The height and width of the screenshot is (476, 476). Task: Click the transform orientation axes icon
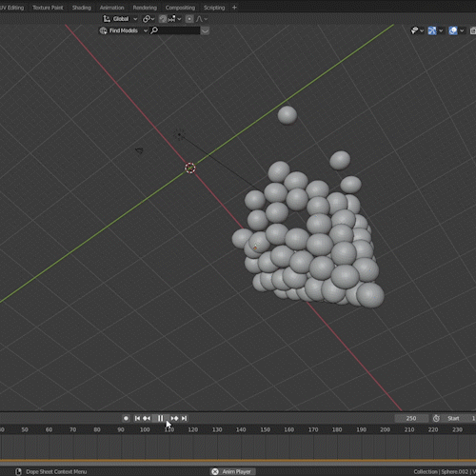[107, 19]
